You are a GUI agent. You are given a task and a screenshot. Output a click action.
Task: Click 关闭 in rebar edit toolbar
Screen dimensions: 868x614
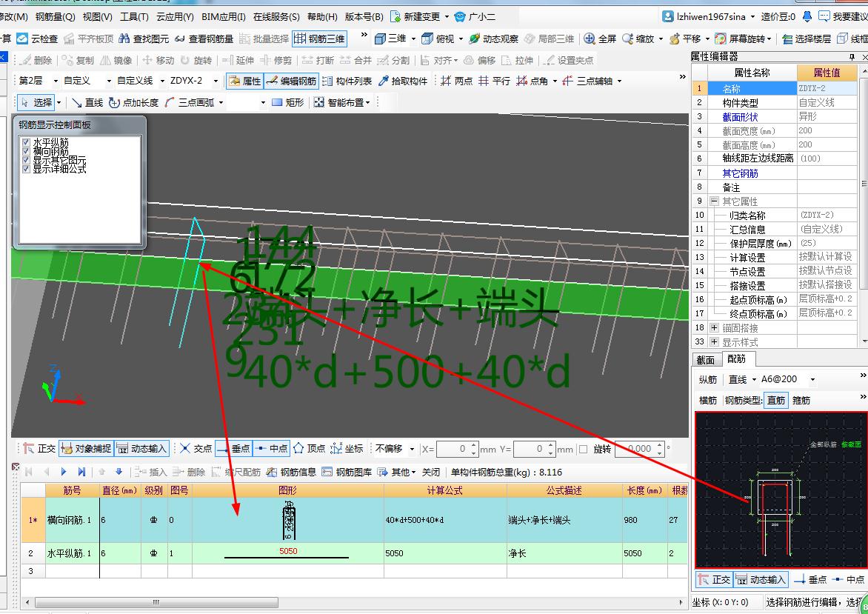tap(431, 472)
